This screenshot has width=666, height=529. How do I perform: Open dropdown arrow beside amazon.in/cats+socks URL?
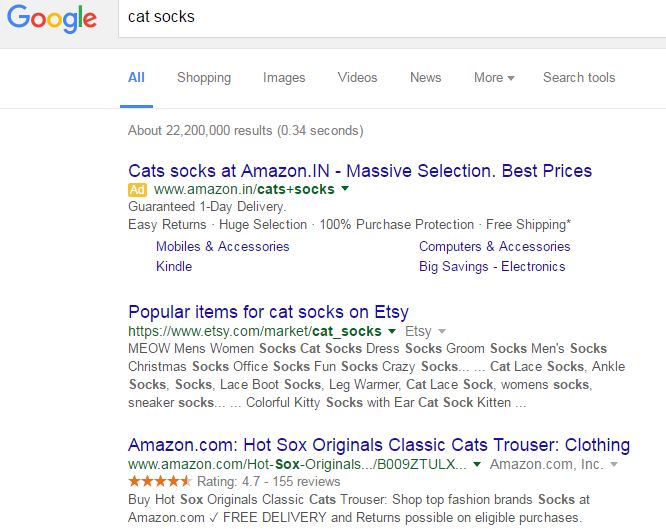click(345, 189)
